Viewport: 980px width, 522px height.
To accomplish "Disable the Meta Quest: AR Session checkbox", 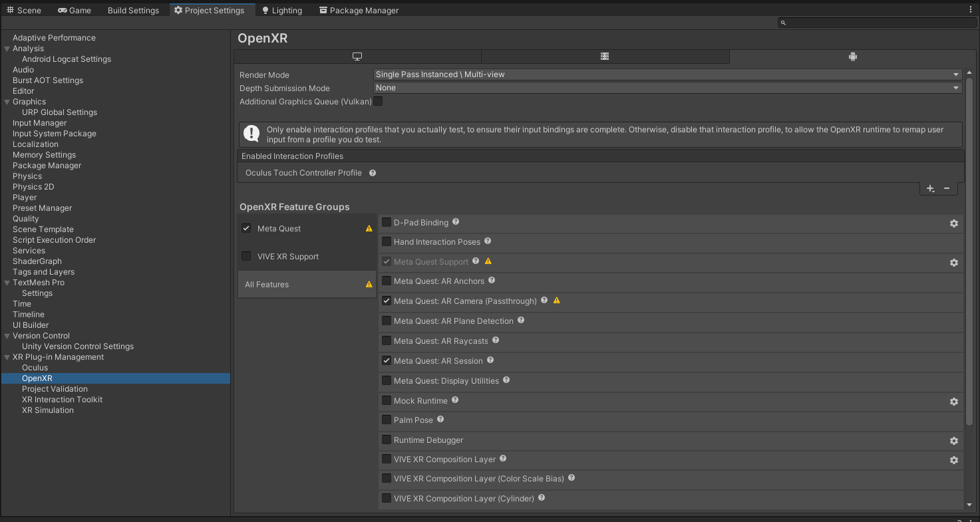I will [387, 360].
